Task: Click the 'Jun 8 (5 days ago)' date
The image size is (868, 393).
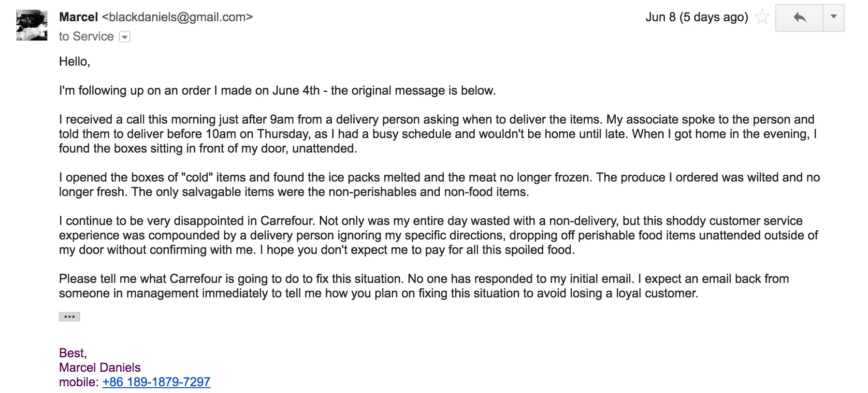Action: (696, 17)
